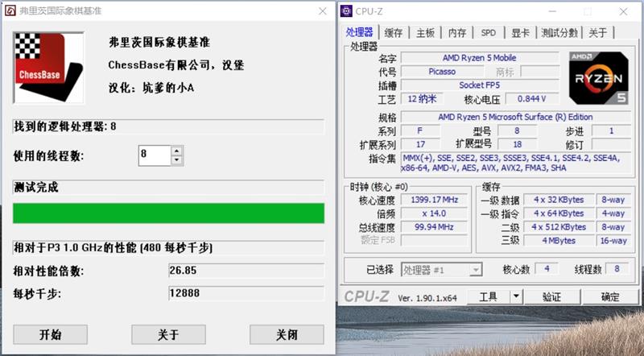
Task: Click the thread count value 8 in CPU-Z
Action: (617, 269)
